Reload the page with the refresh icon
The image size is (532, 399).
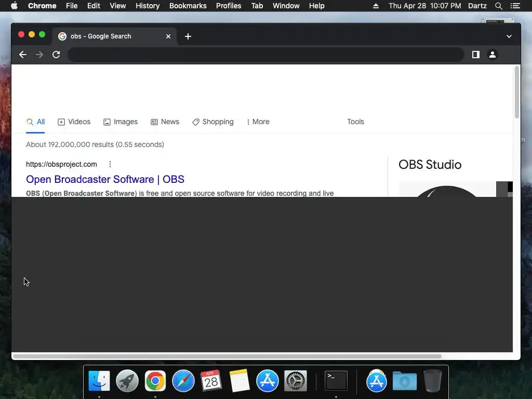(56, 55)
